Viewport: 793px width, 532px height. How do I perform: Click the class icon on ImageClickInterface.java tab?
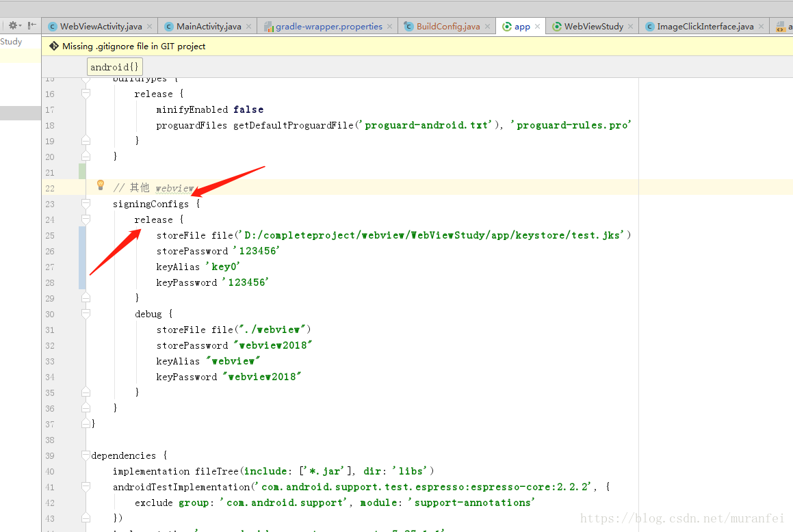pyautogui.click(x=650, y=27)
